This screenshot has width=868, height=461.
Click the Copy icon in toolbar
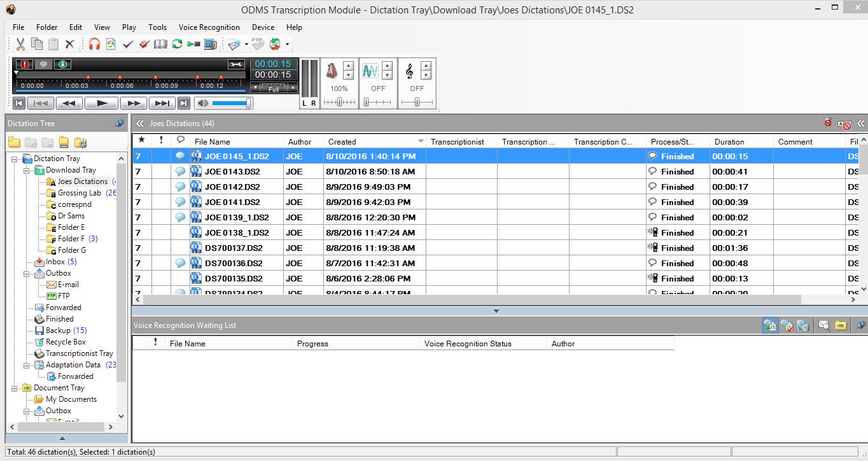click(37, 44)
